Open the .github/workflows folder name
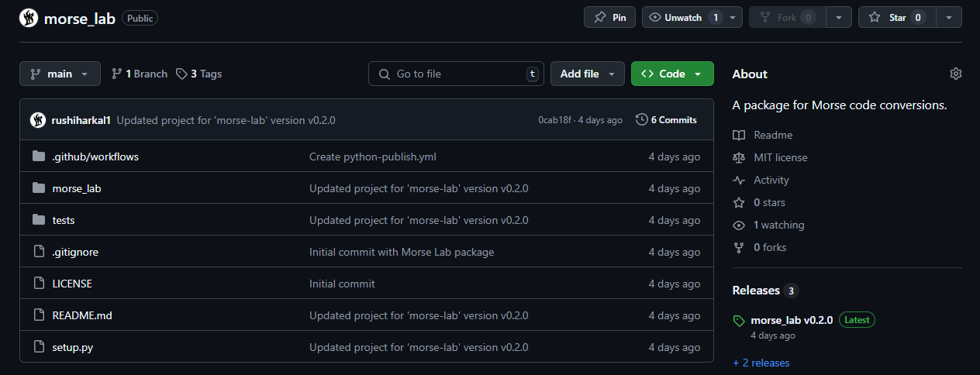Viewport: 980px width, 375px height. pyautogui.click(x=95, y=157)
